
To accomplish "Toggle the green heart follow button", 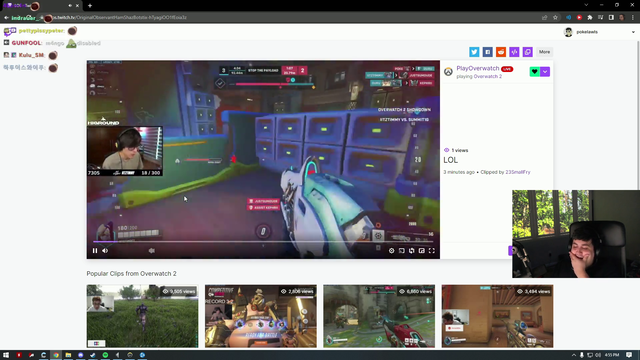I will click(x=534, y=72).
